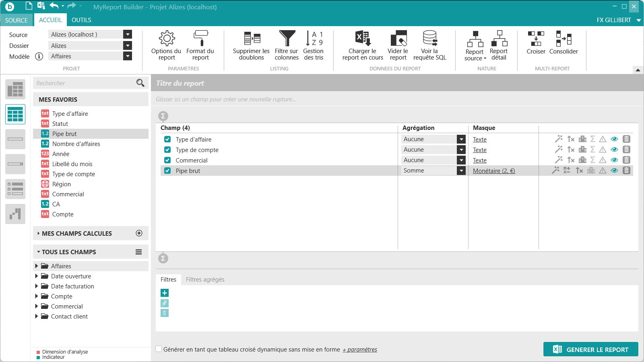Switch to the OUTILS ribbon tab
644x362 pixels.
tap(81, 20)
